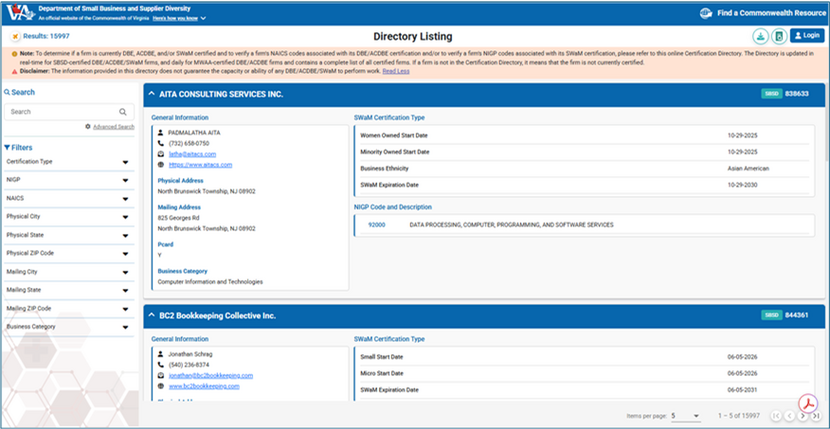Expand the Business Category filter
Screen dimensions: 830x429
click(69, 327)
